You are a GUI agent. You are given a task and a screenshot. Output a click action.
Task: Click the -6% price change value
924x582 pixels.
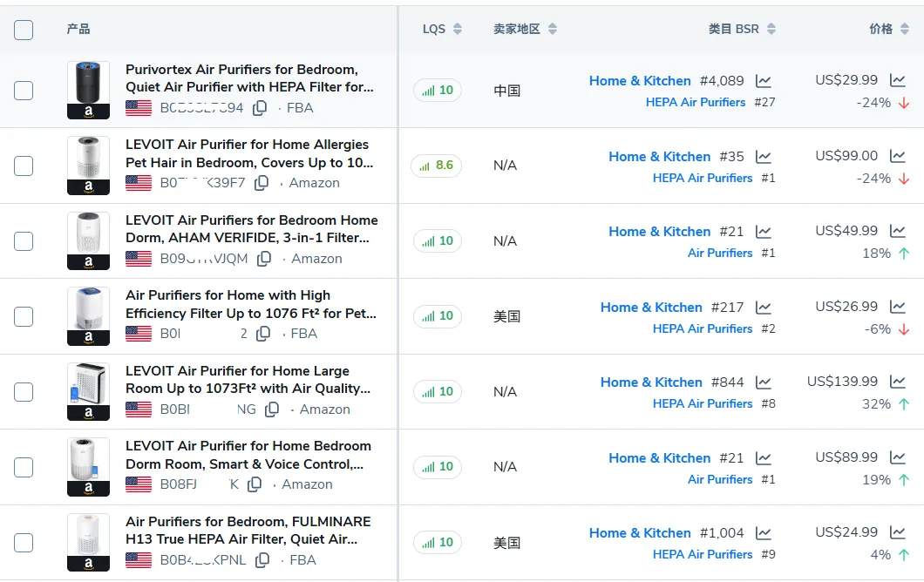coord(878,328)
